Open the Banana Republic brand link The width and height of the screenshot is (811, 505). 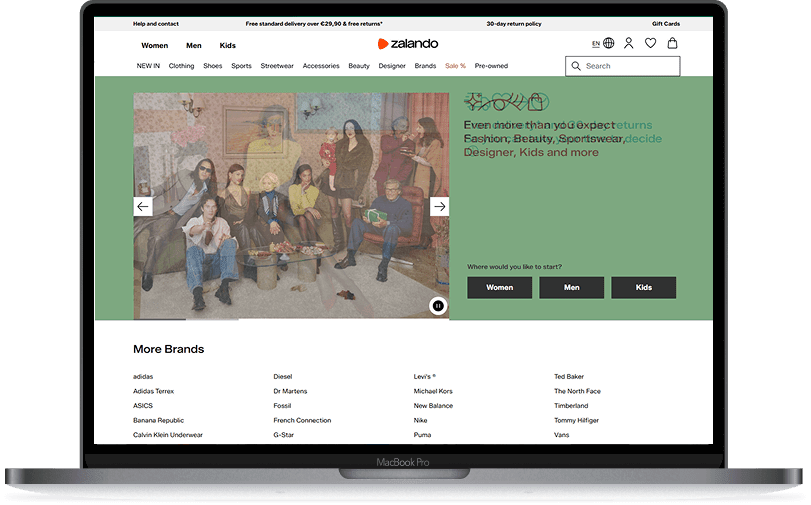click(158, 420)
